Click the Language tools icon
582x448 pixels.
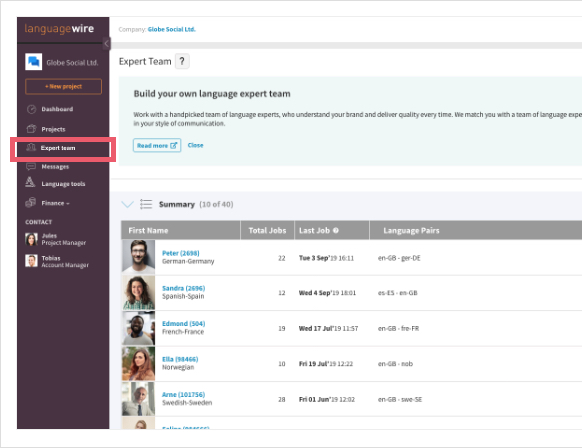[x=30, y=182]
